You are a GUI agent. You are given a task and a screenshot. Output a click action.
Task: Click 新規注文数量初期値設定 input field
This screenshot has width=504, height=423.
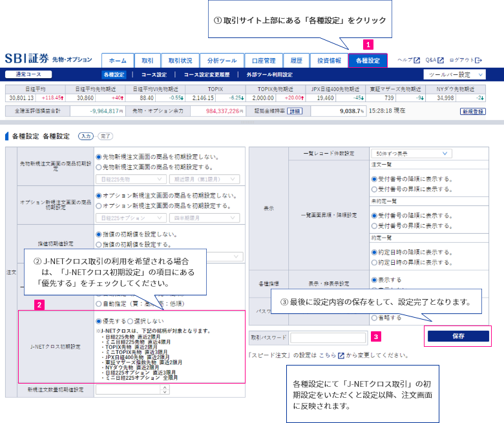click(128, 389)
